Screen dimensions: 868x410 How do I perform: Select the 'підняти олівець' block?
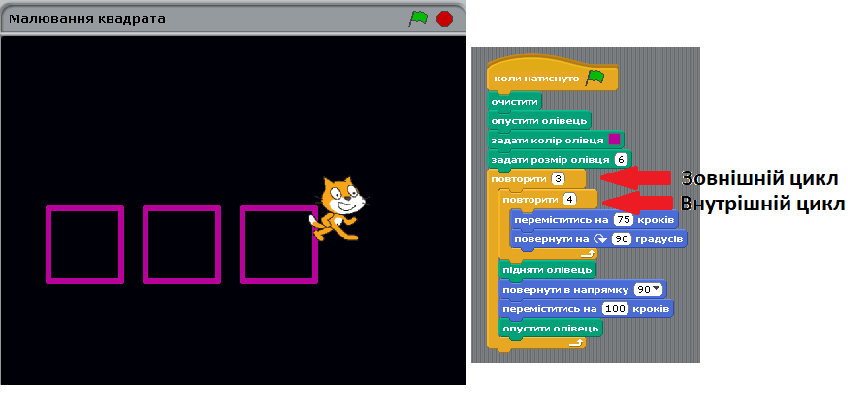pyautogui.click(x=547, y=270)
